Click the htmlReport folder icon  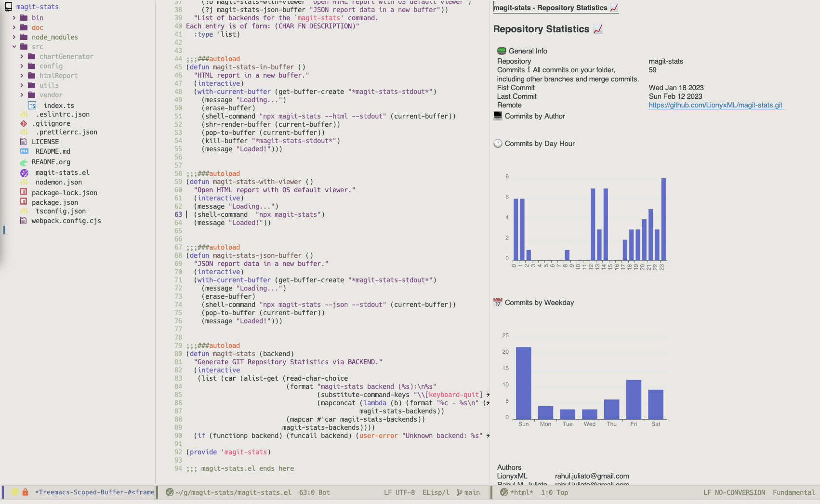(31, 76)
